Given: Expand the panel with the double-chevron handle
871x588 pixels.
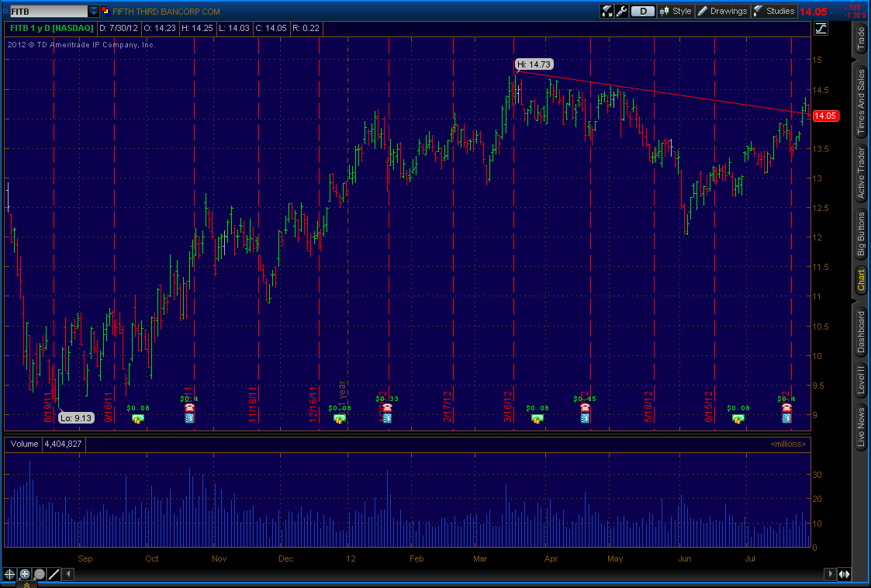Looking at the screenshot, I should click(26, 584).
